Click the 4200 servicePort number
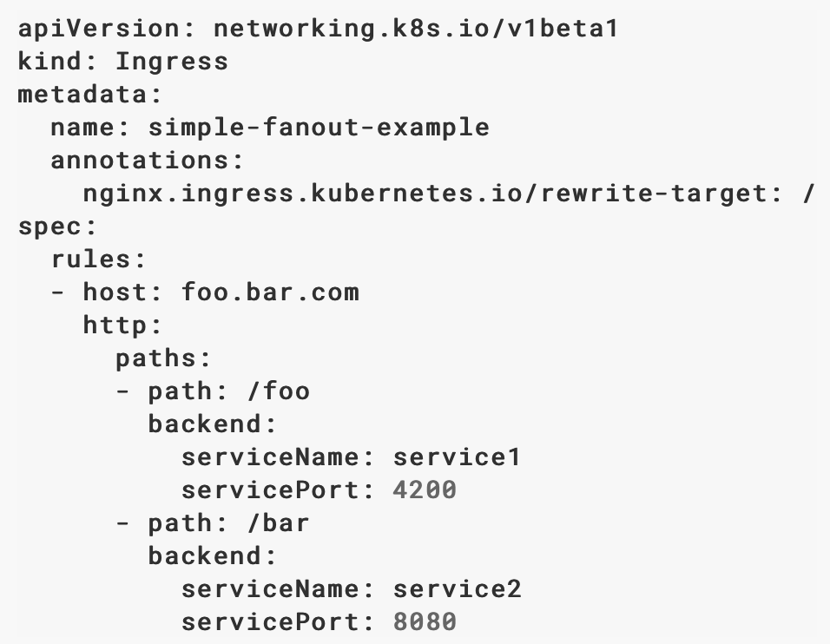 [425, 490]
